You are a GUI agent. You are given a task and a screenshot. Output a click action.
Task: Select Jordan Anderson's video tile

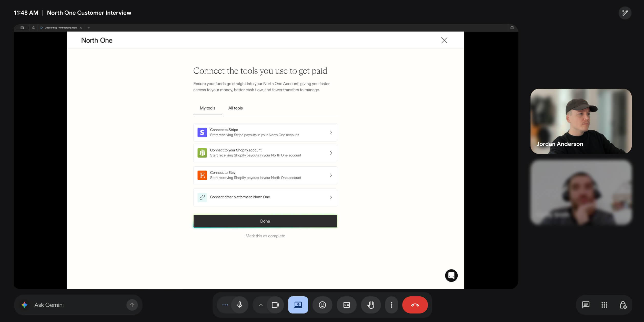click(581, 121)
